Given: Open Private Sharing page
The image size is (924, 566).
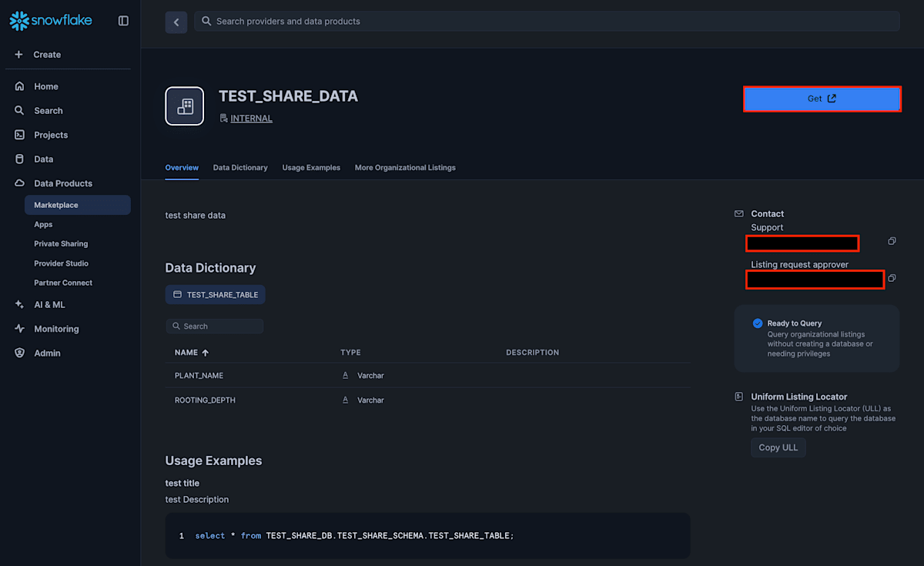Looking at the screenshot, I should [x=61, y=243].
